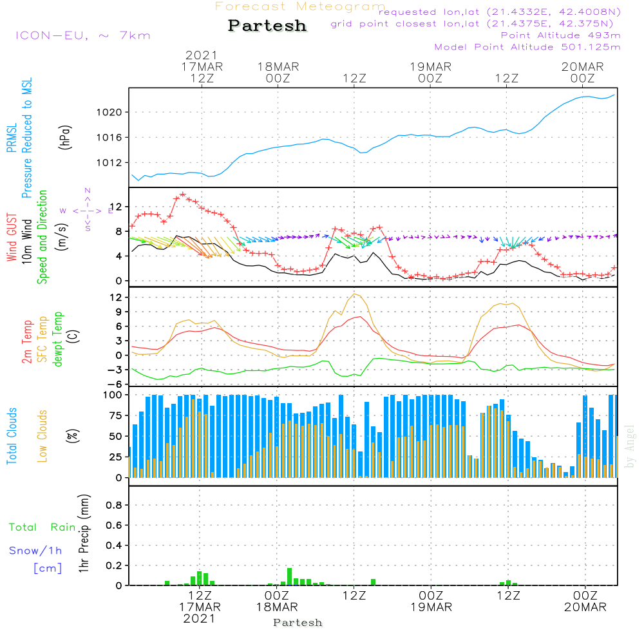Click the 'Wind GUST' red axis label
Viewport: 644px width, 644px height.
click(12, 237)
